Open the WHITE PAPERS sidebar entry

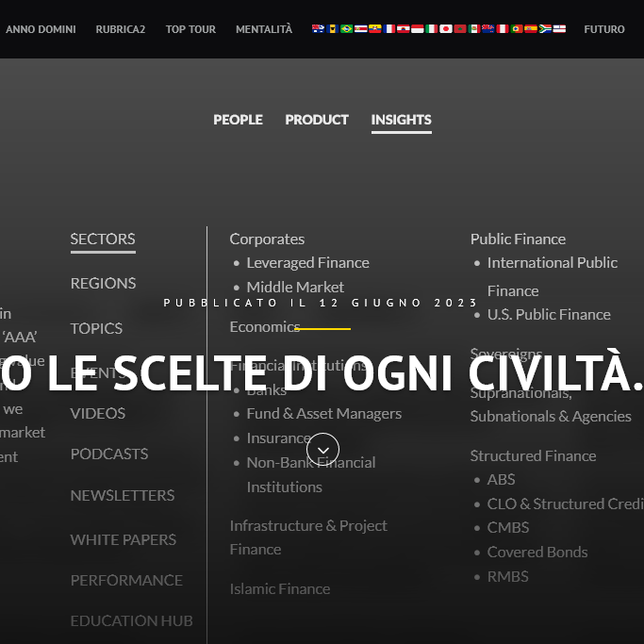123,539
